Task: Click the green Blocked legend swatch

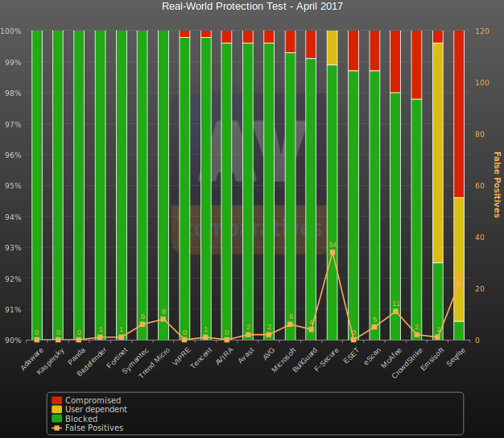Action: click(56, 419)
